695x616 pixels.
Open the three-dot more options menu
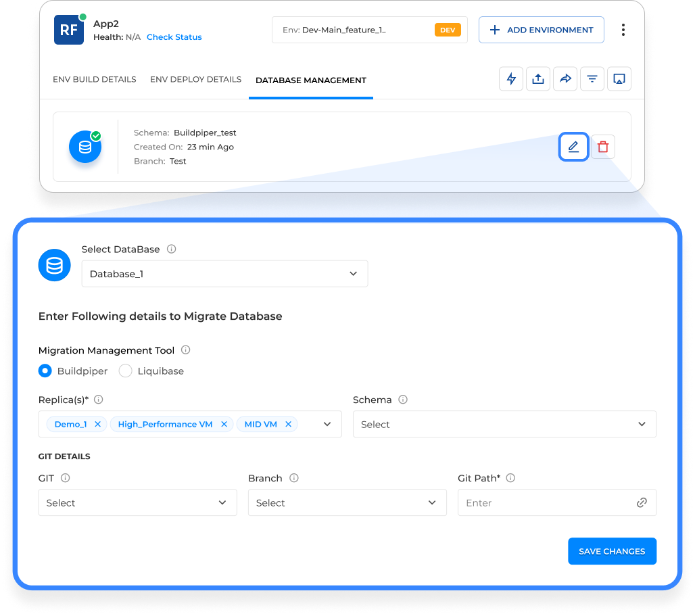[623, 30]
